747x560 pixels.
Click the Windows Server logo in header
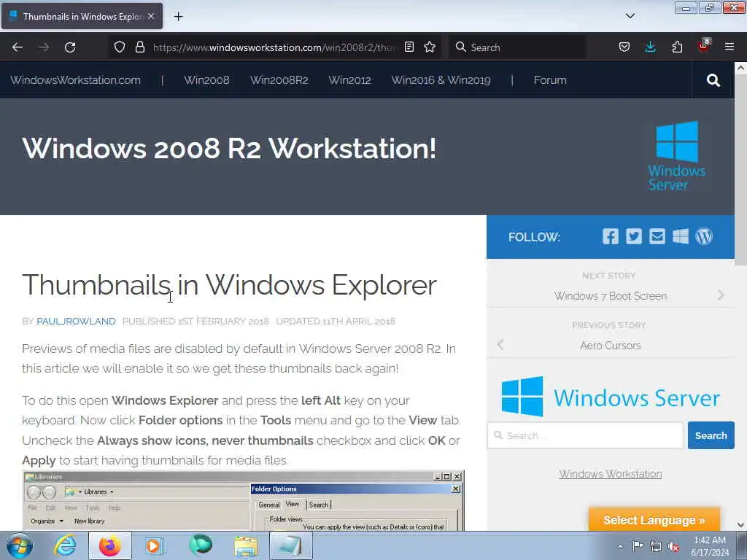click(676, 155)
